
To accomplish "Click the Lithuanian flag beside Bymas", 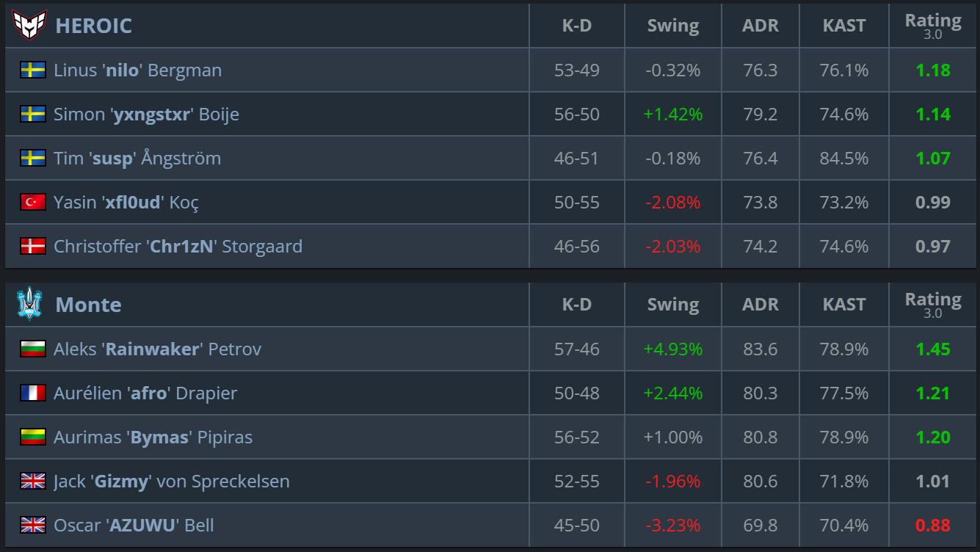I will [x=33, y=437].
